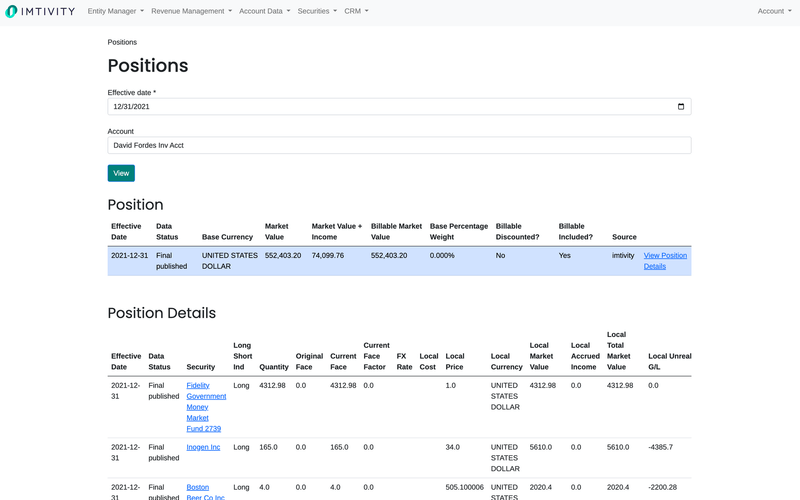Viewport: 800px width, 500px height.
Task: Click the Security column header
Action: tap(200, 367)
